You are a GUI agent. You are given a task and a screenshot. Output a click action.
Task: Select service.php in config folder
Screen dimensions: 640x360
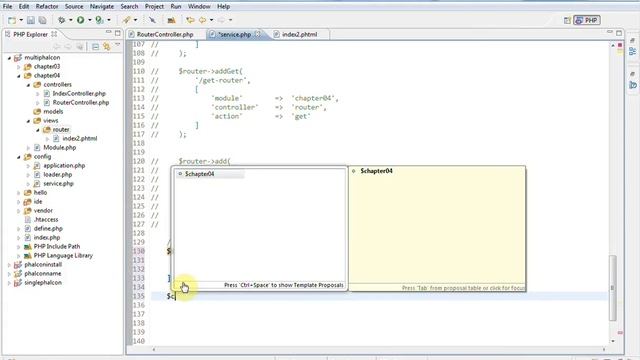58,183
